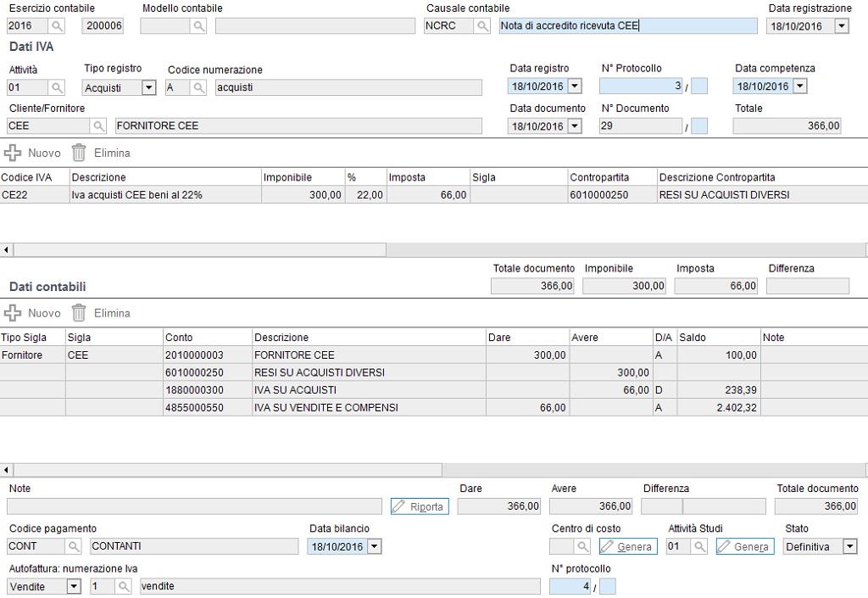Expand Tipo registro Acquisti dropdown

149,87
